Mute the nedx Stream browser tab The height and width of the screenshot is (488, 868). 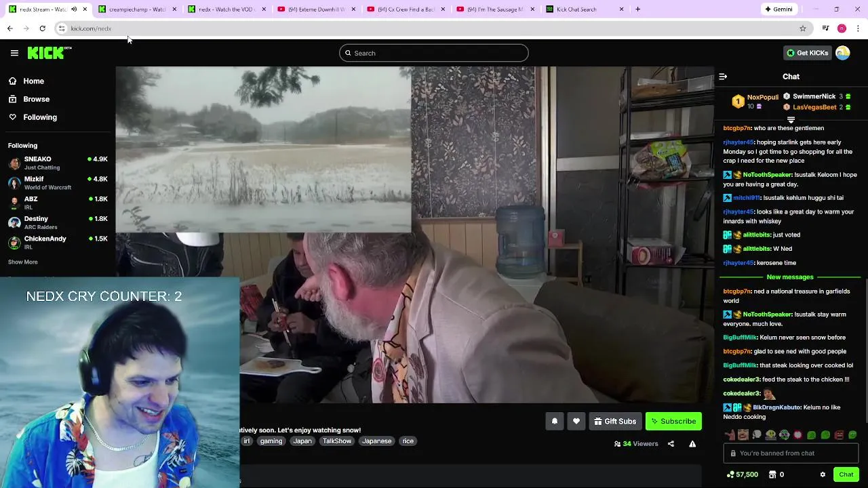(74, 9)
